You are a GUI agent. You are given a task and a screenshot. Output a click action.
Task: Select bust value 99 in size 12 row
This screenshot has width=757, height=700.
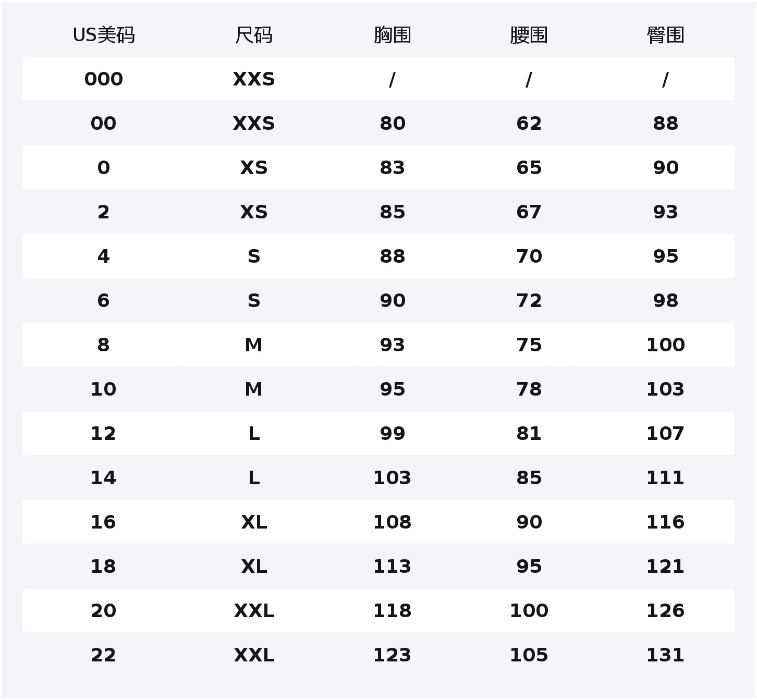(x=393, y=434)
